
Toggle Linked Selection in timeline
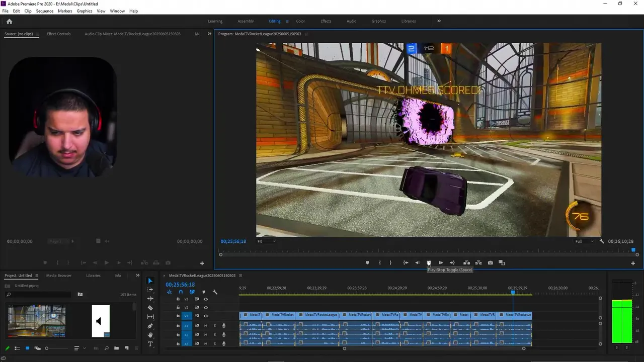[192, 292]
